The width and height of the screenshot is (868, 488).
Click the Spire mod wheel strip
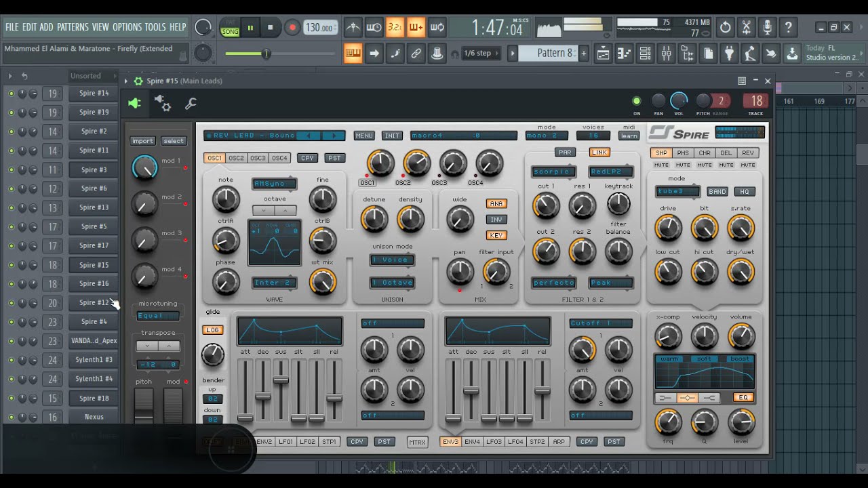click(173, 405)
